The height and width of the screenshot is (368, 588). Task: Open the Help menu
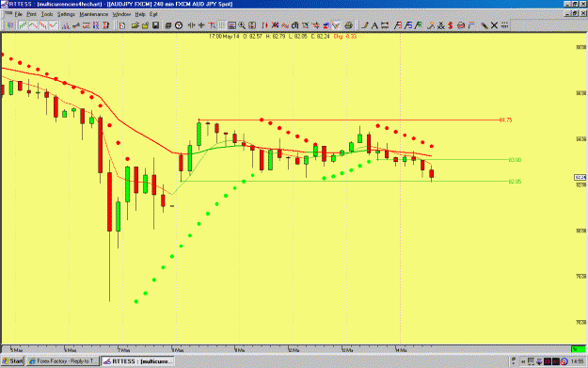click(140, 14)
